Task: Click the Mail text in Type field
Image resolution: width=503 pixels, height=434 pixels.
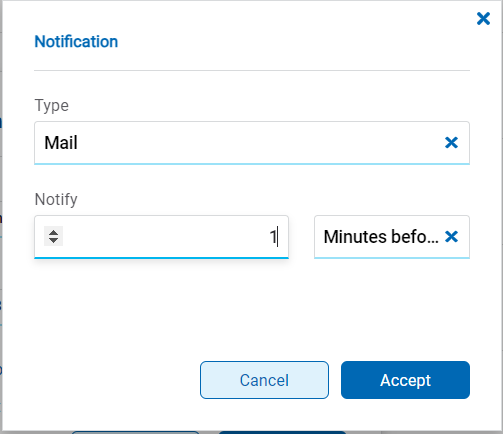Action: [61, 143]
